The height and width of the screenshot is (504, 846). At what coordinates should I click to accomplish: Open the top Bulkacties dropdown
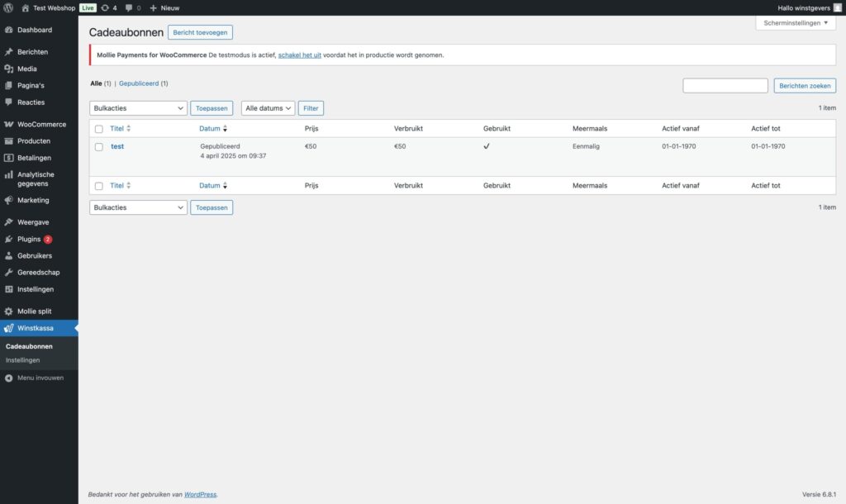[x=138, y=108]
